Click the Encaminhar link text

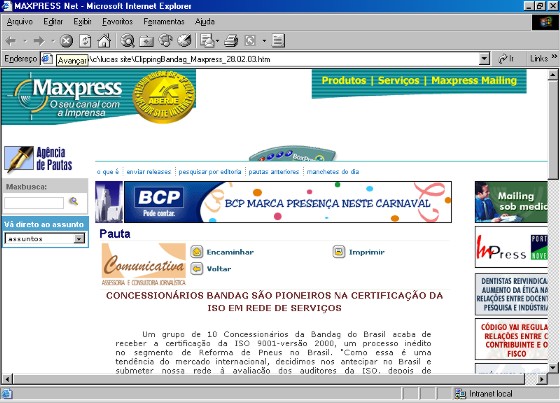(x=230, y=252)
